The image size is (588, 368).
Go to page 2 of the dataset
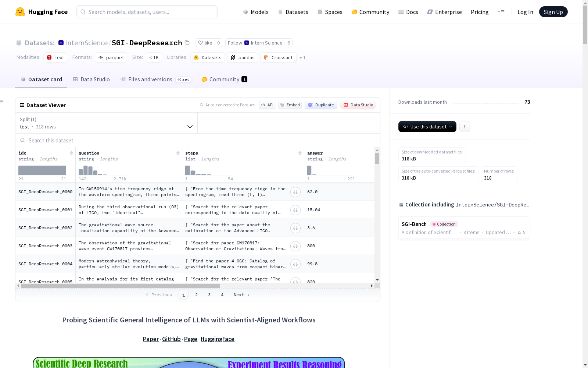[x=197, y=295]
